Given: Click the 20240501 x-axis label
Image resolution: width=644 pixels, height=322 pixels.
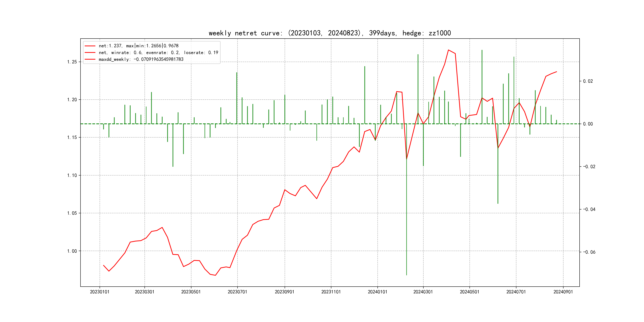Looking at the screenshot, I should 469,292.
